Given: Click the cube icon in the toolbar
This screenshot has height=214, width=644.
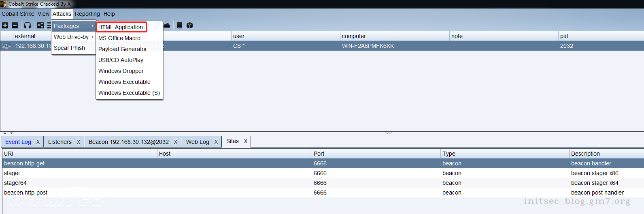Looking at the screenshot, I should (x=189, y=25).
